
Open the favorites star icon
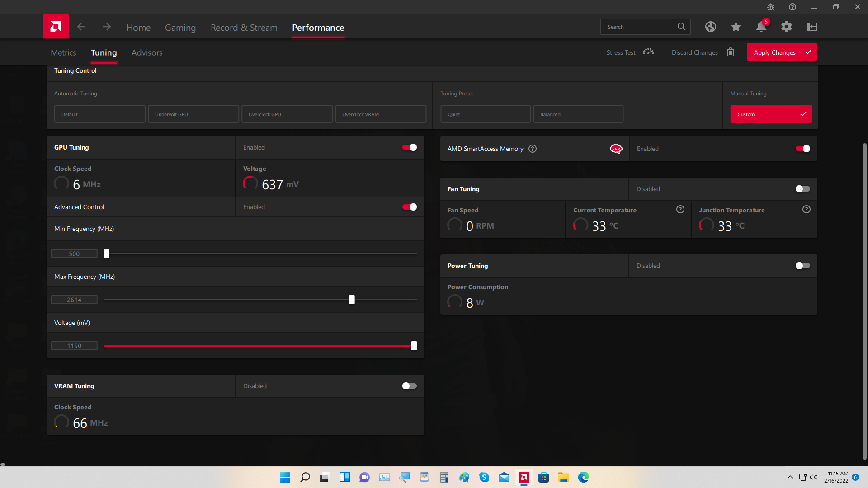point(736,27)
